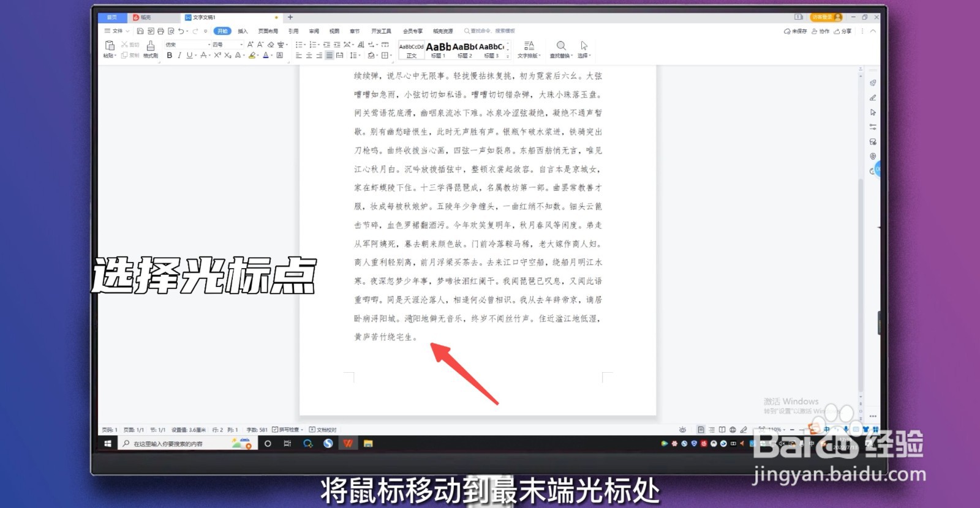Viewport: 980px width, 508px height.
Task: Switch to the References (引用) tab
Action: tap(293, 31)
